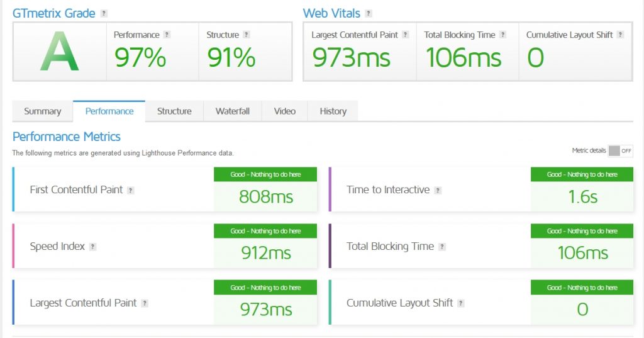Click the First Contentful Paint label
This screenshot has height=338, width=644.
coord(76,189)
